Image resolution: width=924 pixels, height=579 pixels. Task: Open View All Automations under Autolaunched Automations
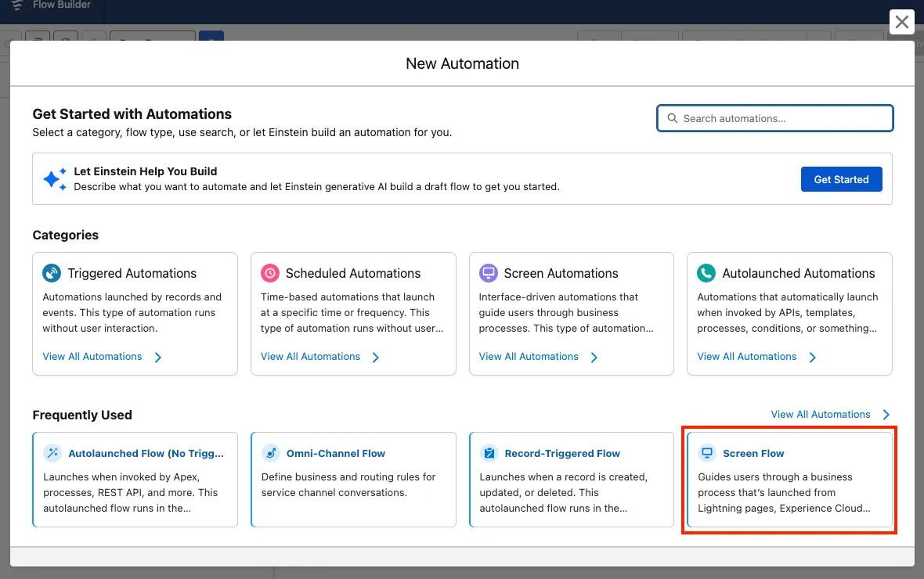(x=746, y=357)
